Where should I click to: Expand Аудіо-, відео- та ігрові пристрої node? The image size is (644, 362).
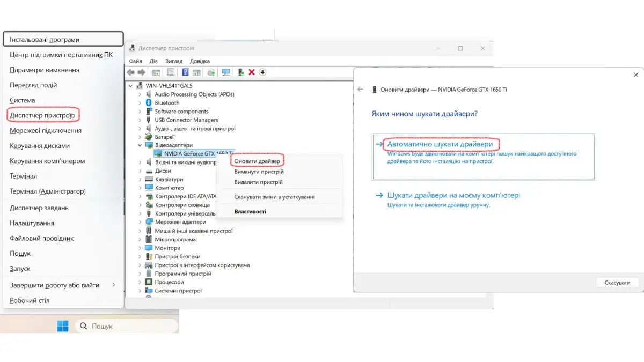pyautogui.click(x=140, y=129)
